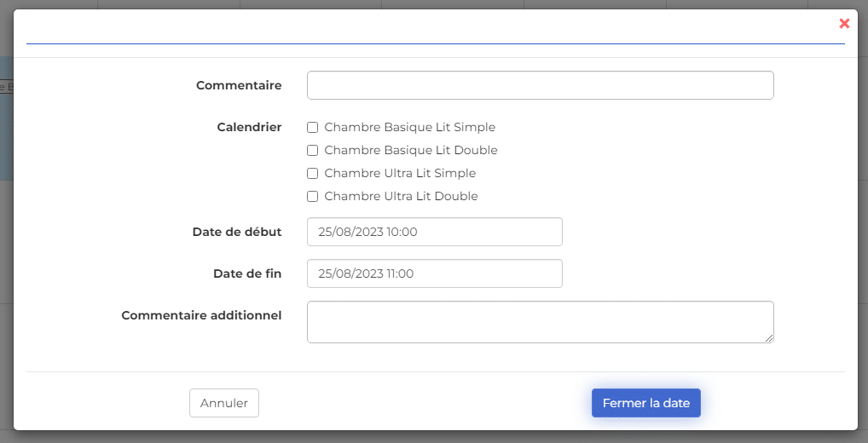Image resolution: width=868 pixels, height=443 pixels.
Task: Cancel with the Annuler button
Action: (x=224, y=403)
